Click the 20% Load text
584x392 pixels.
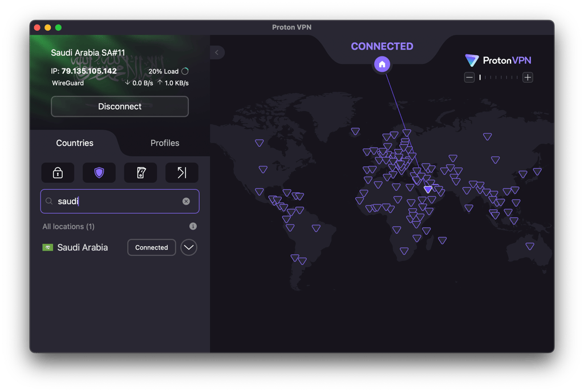point(164,71)
